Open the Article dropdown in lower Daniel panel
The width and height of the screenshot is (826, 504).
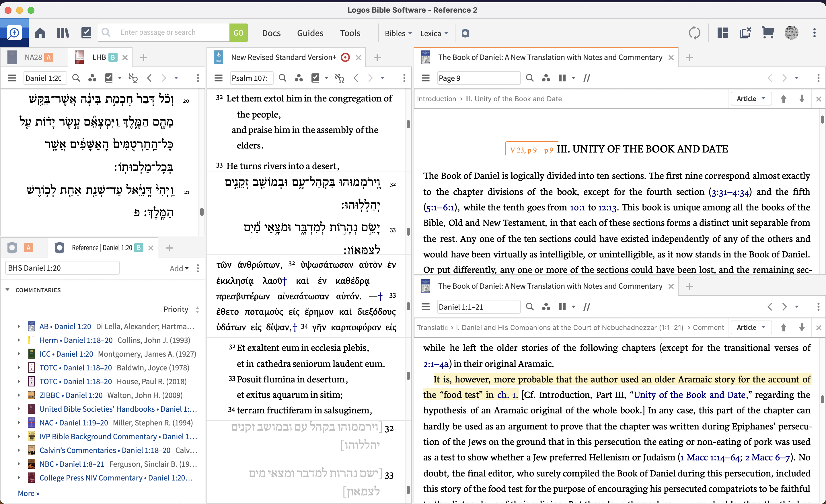(x=751, y=327)
